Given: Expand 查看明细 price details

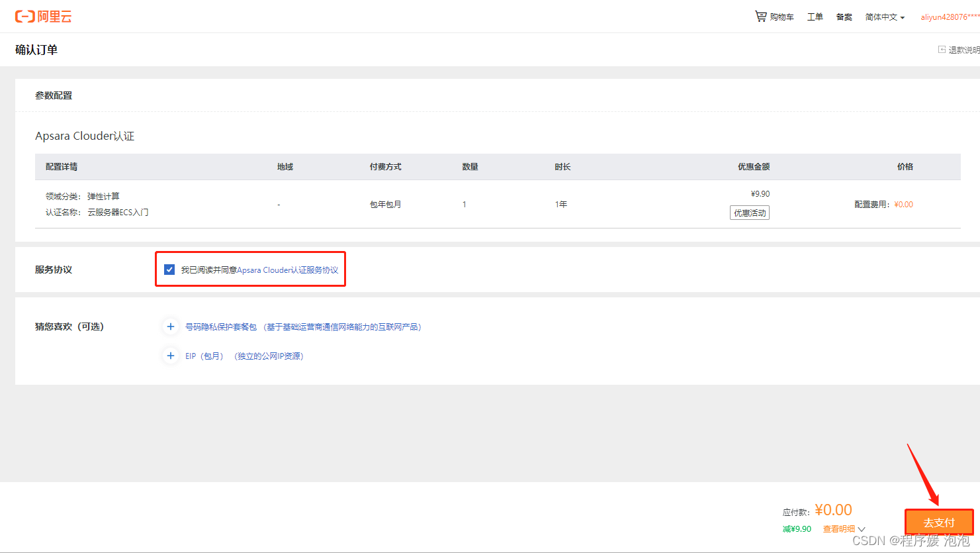Looking at the screenshot, I should (844, 528).
